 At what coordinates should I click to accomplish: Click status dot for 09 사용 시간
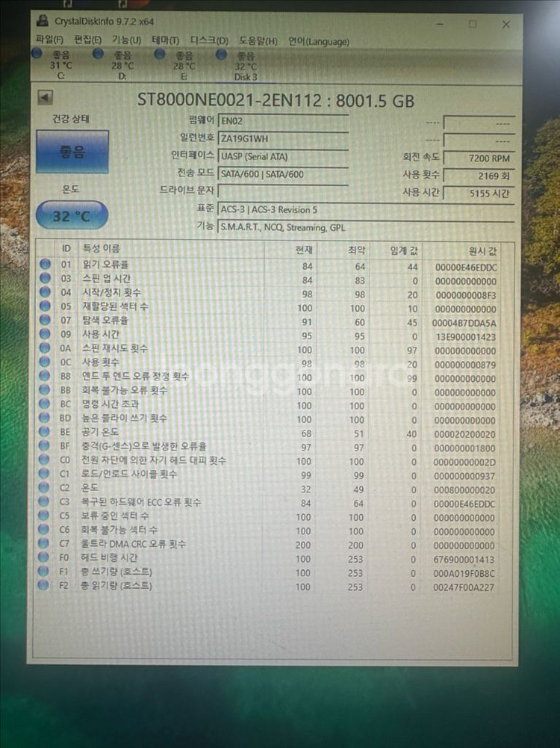(x=45, y=333)
